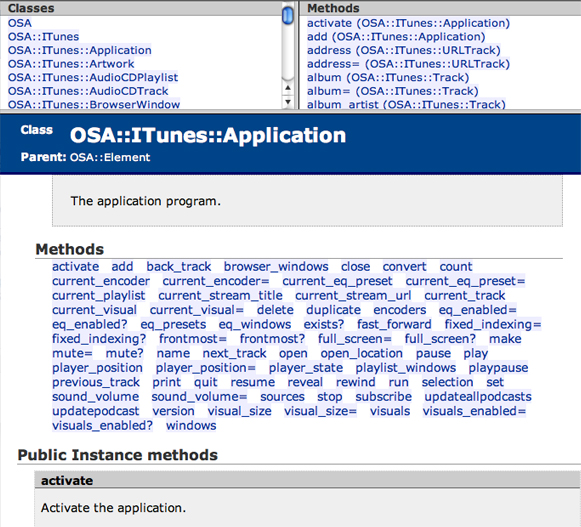Click the Classes pane scroll up arrow
The height and width of the screenshot is (527, 581).
click(x=288, y=88)
